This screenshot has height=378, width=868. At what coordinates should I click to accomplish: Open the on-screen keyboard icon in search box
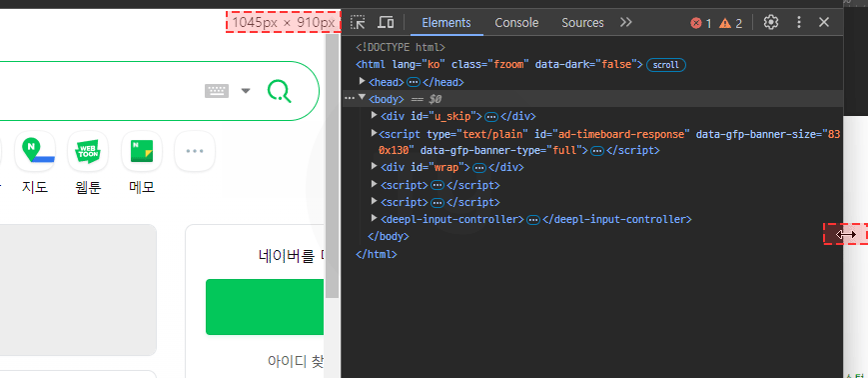point(217,91)
